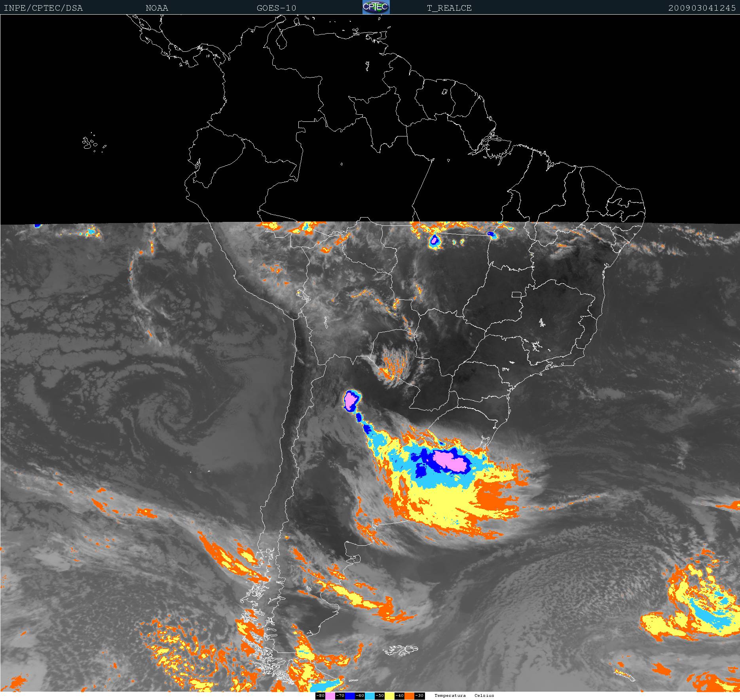Image resolution: width=740 pixels, height=700 pixels.
Task: Click the -80 legend value
Action: pos(320,696)
